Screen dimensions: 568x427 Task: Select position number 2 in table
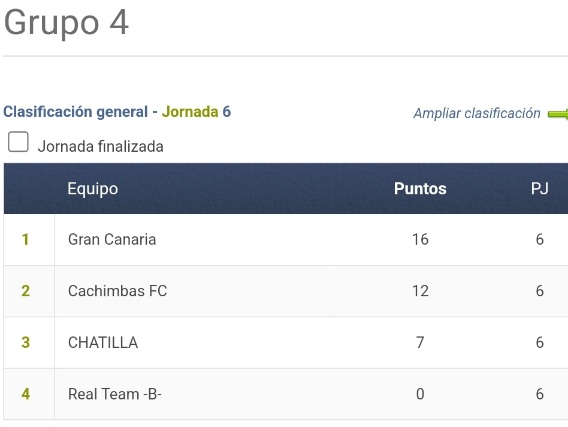[25, 291]
